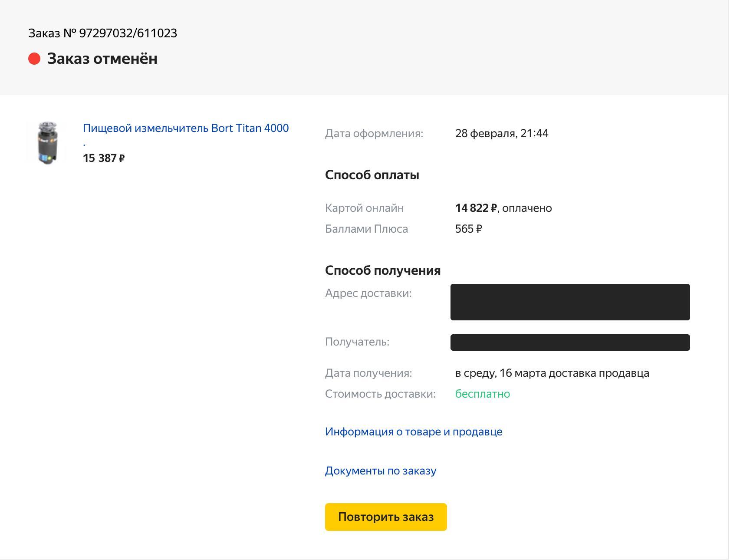Screen dimensions: 730x560
Task: Click the order date 28 февраля, 21:44
Action: pyautogui.click(x=501, y=133)
